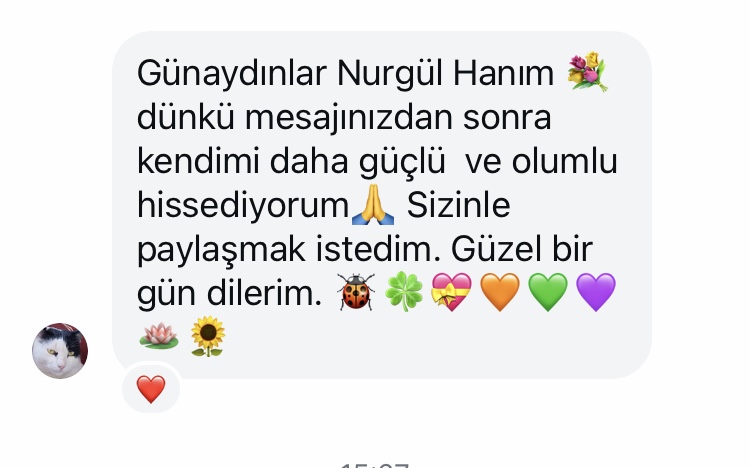
Task: Click the folded hands prayer emoji
Action: 373,205
